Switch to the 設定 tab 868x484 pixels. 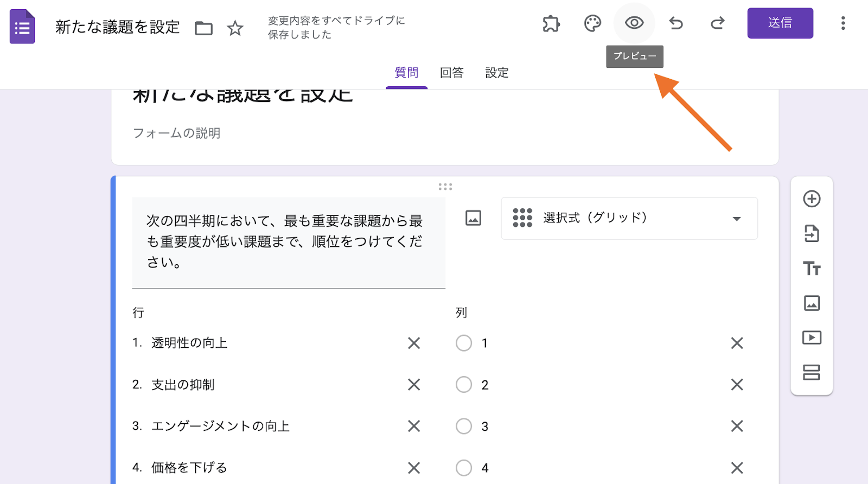click(496, 73)
